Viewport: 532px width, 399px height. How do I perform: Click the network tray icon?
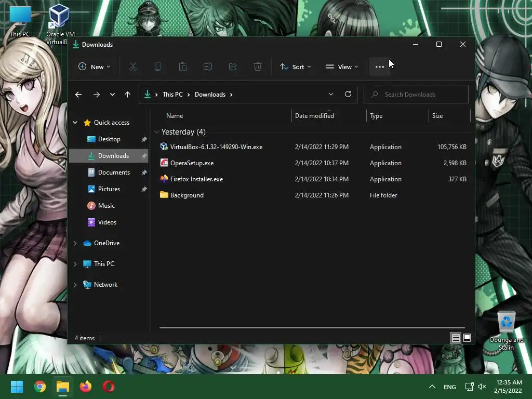point(469,387)
